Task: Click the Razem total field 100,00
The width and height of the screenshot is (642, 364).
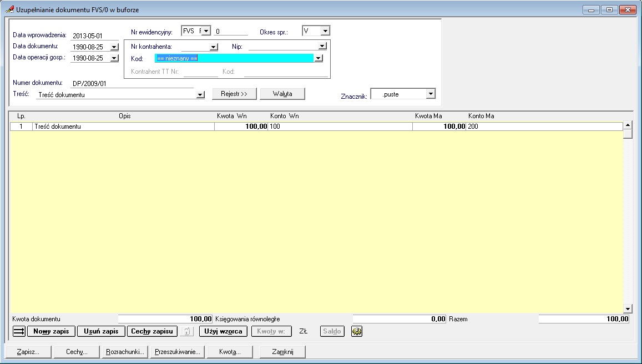Action: [584, 319]
